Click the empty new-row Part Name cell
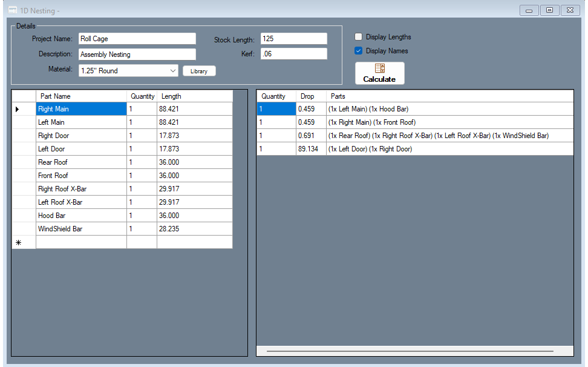This screenshot has width=588, height=367. click(x=82, y=242)
